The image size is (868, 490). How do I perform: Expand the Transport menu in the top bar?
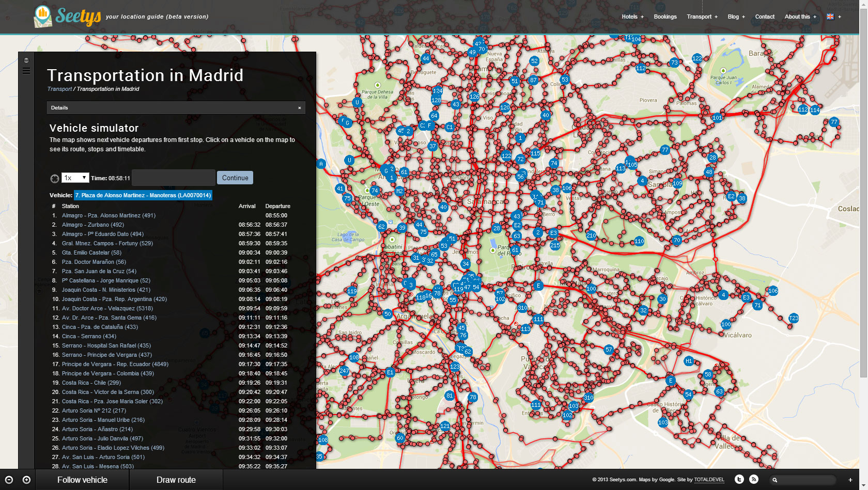coord(702,17)
